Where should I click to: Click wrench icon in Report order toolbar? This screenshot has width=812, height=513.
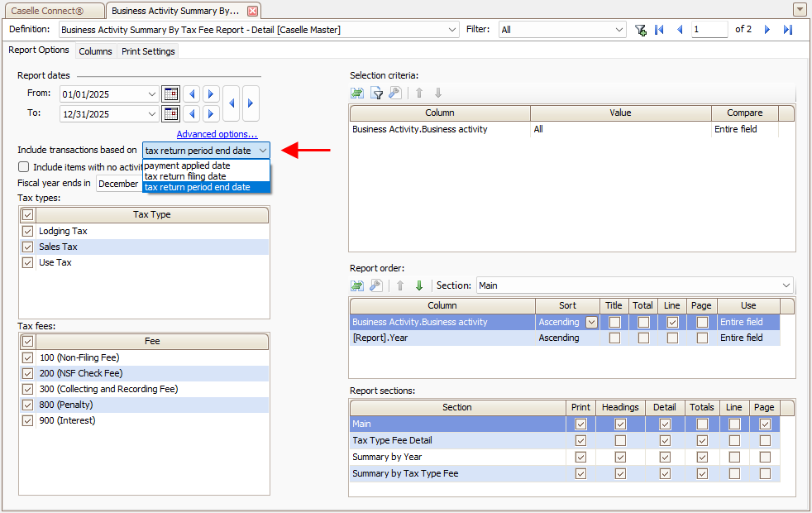pyautogui.click(x=376, y=285)
